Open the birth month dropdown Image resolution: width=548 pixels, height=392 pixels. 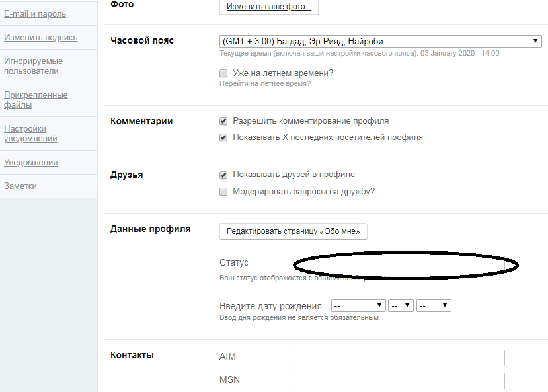pyautogui.click(x=358, y=306)
